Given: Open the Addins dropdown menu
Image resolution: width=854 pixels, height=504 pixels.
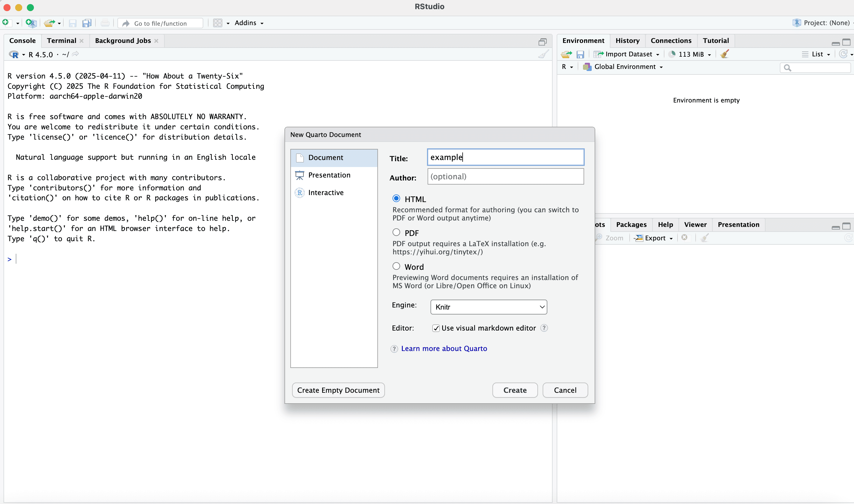Looking at the screenshot, I should click(249, 23).
